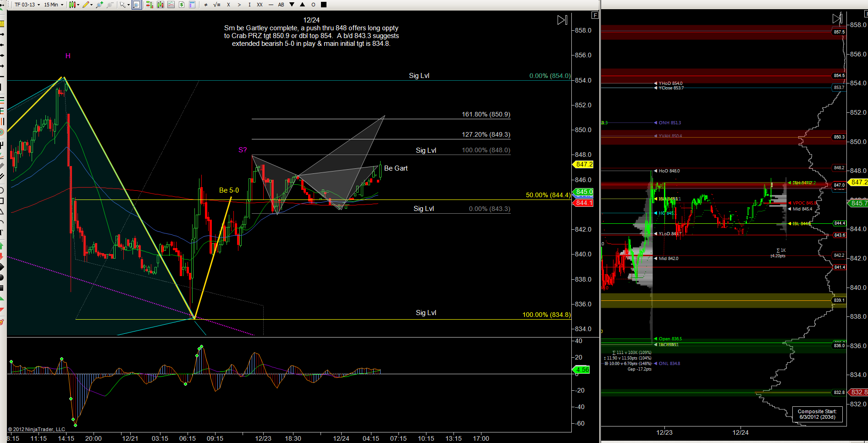This screenshot has width=868, height=443.
Task: Click the Strategies dollar sign icon
Action: pyautogui.click(x=182, y=5)
